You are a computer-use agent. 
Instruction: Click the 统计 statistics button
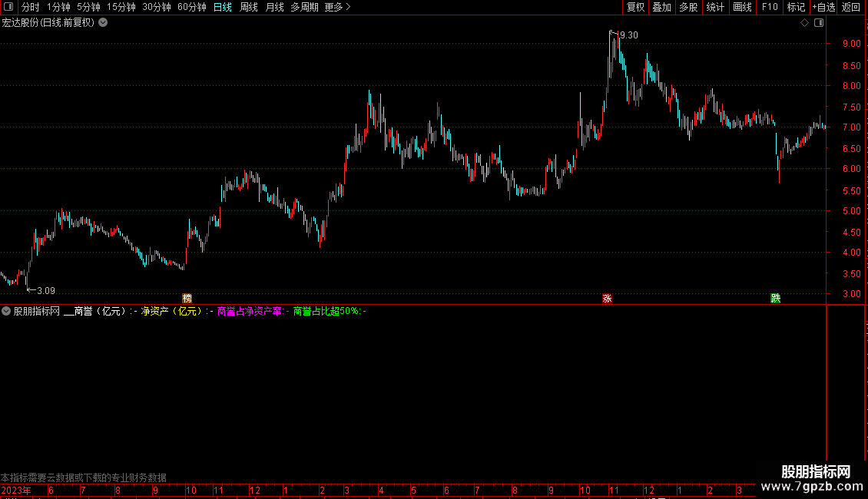714,7
